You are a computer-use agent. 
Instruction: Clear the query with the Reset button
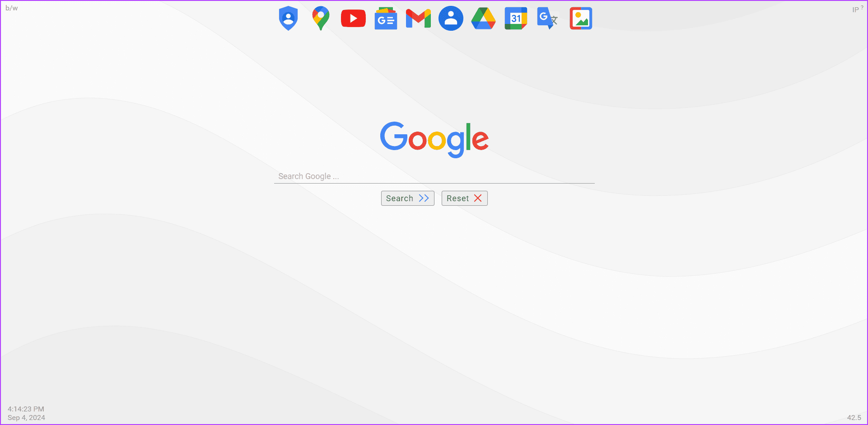coord(464,198)
